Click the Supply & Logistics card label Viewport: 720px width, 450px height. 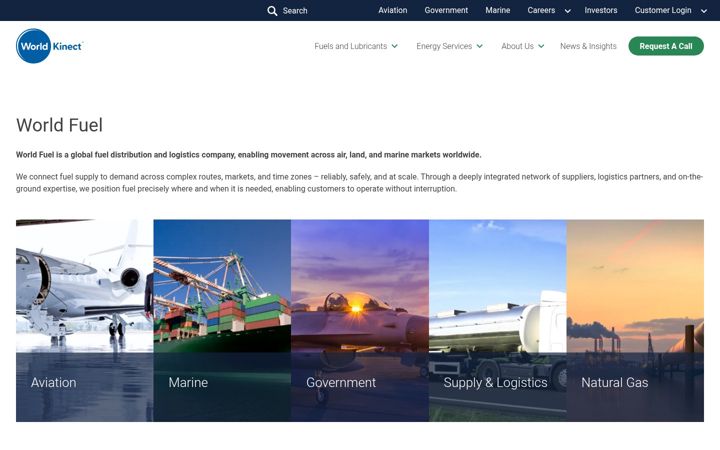(x=495, y=383)
